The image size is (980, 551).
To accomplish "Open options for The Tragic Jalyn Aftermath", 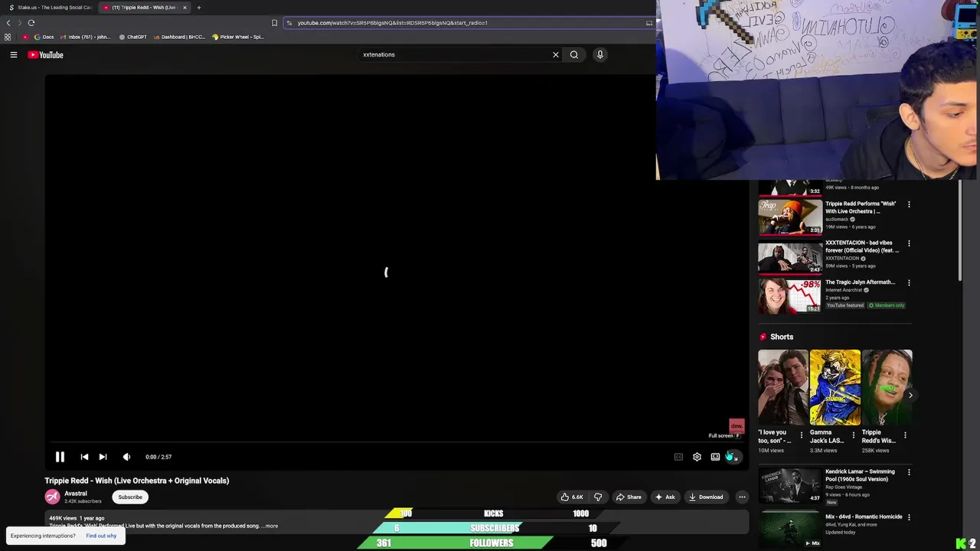I will tap(909, 282).
